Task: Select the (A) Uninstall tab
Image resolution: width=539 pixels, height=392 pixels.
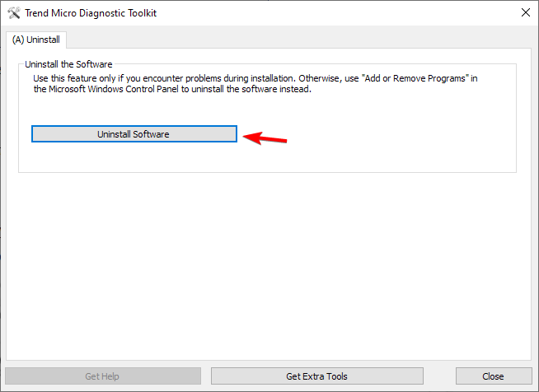Action: [36, 40]
